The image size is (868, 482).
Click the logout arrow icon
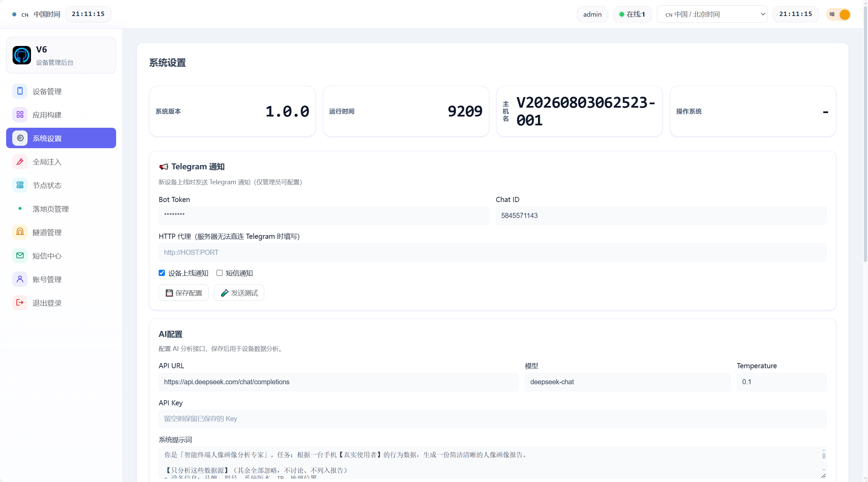point(20,303)
